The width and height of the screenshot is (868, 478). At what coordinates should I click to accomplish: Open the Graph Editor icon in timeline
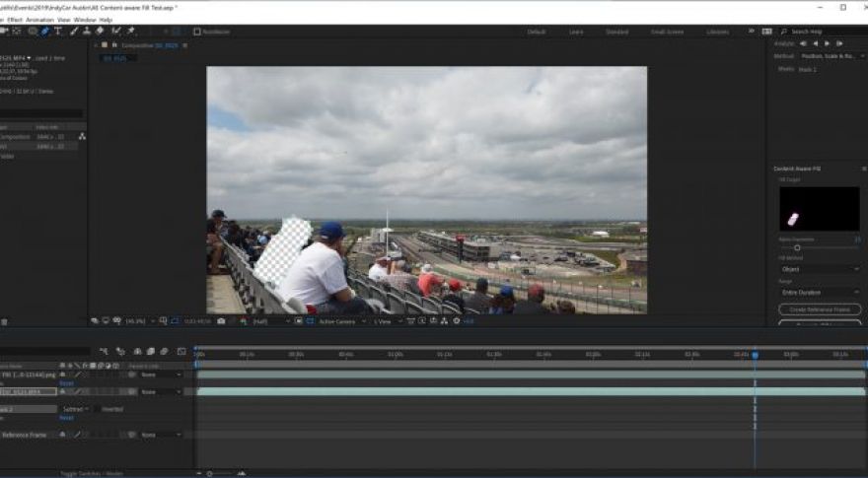[x=181, y=351]
